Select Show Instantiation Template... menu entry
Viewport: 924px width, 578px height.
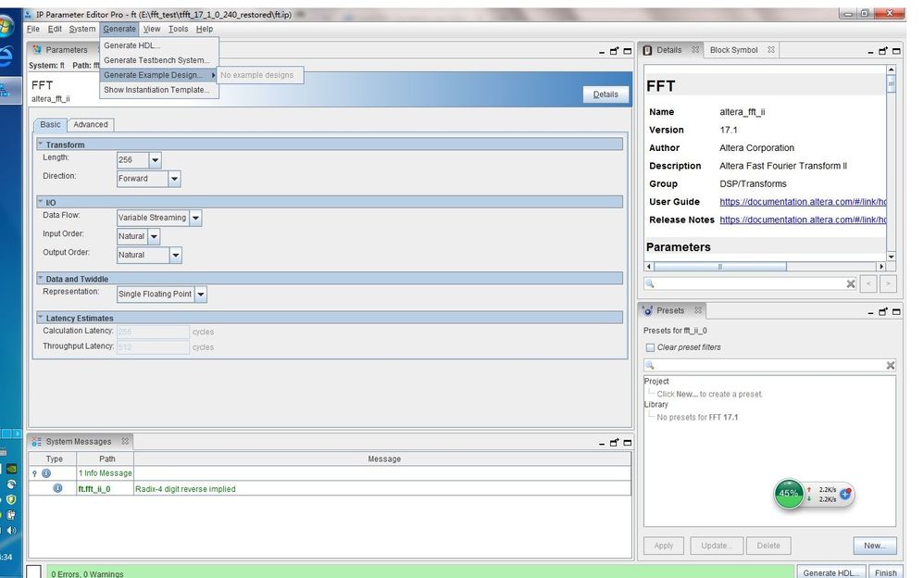[x=159, y=90]
